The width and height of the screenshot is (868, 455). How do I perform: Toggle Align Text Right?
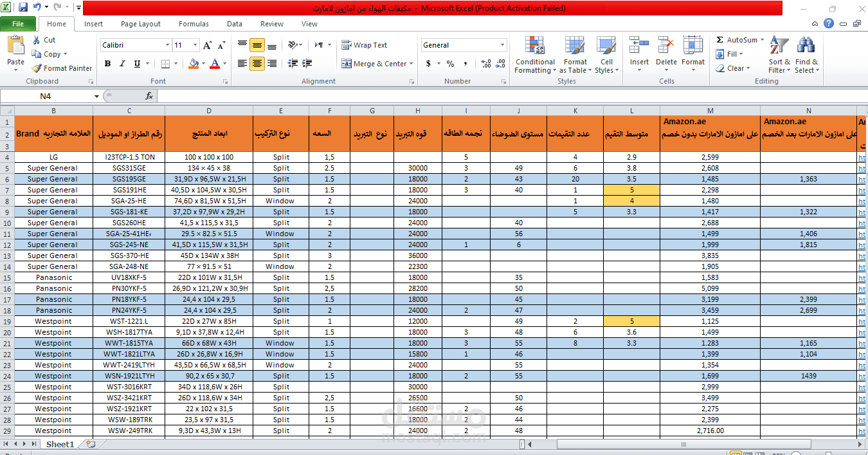(x=271, y=64)
